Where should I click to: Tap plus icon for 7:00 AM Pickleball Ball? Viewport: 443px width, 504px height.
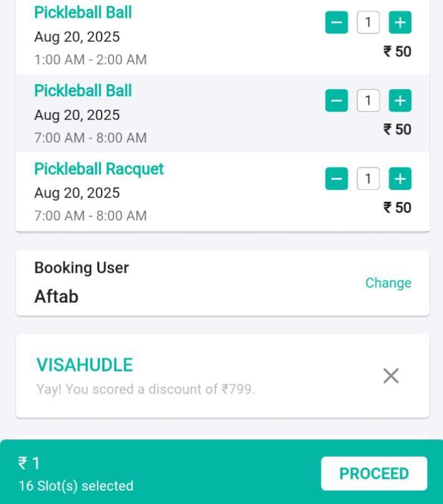click(x=400, y=100)
